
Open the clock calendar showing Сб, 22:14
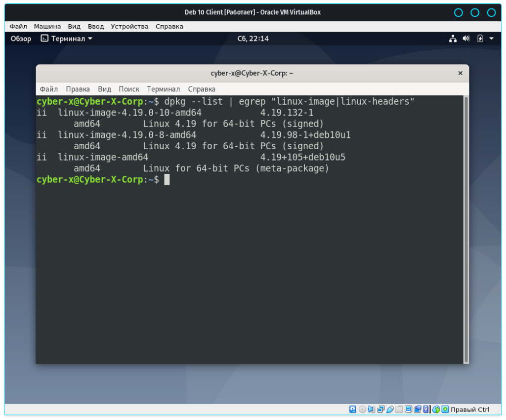pyautogui.click(x=253, y=39)
